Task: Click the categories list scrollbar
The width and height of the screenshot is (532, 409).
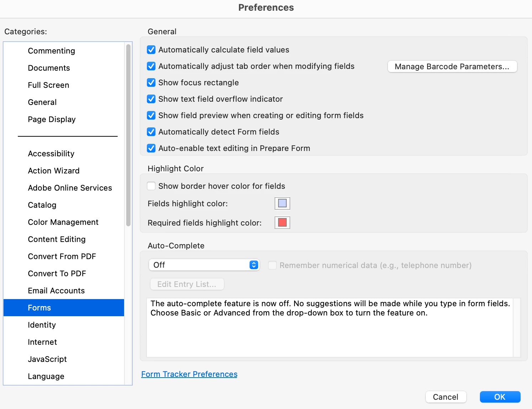Action: [128, 135]
